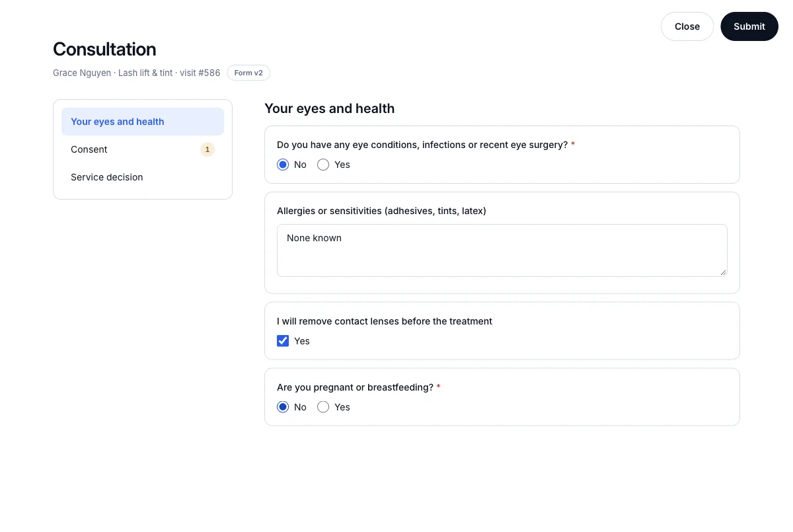Open the Consent section
This screenshot has height=532, width=793.
[143, 149]
